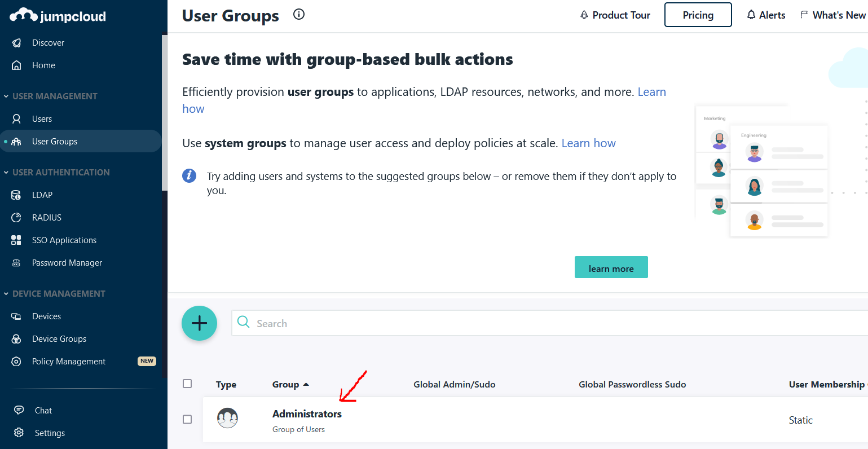
Task: Open the Alerts menu
Action: (x=765, y=15)
